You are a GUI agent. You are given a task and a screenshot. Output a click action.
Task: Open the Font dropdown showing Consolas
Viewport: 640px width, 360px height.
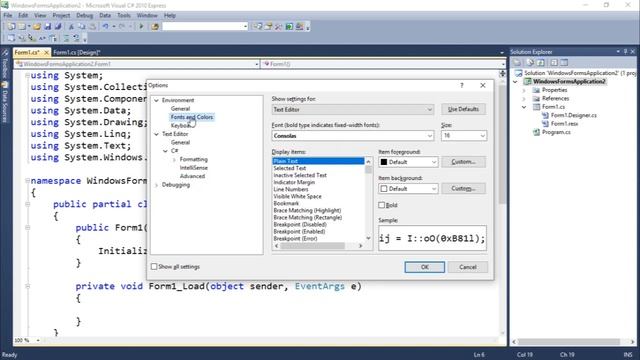point(353,136)
